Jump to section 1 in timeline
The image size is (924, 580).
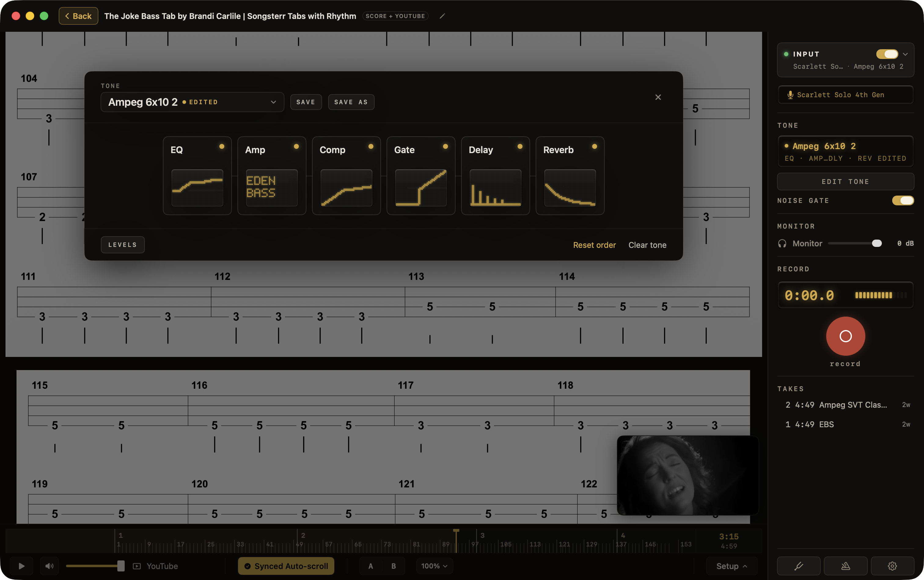[x=120, y=535]
